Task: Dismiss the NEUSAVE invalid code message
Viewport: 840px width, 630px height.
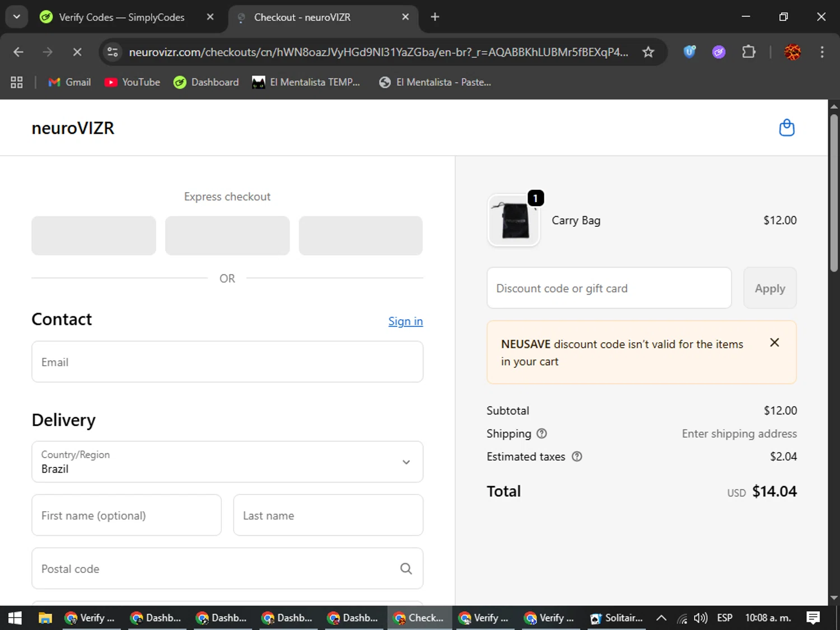Action: 774,342
